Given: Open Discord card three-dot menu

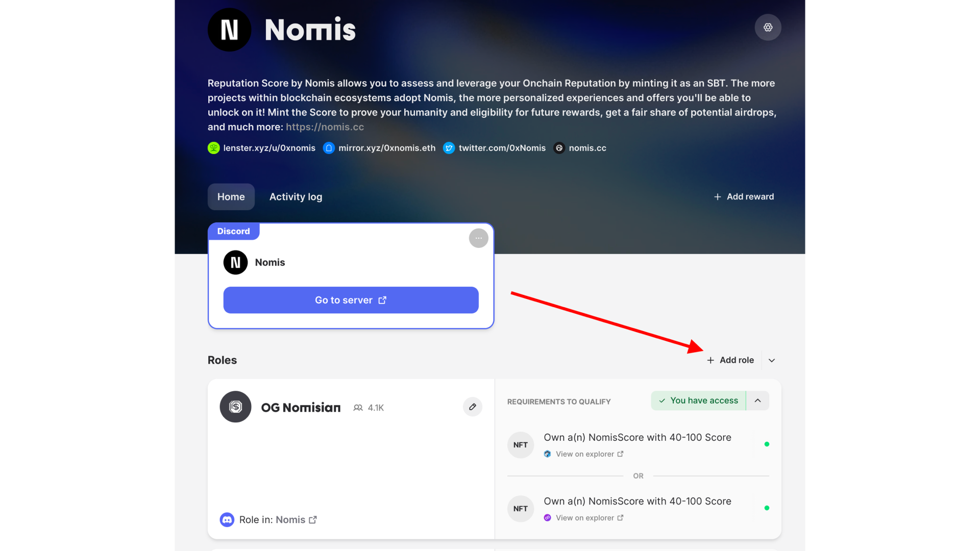Looking at the screenshot, I should [x=478, y=238].
